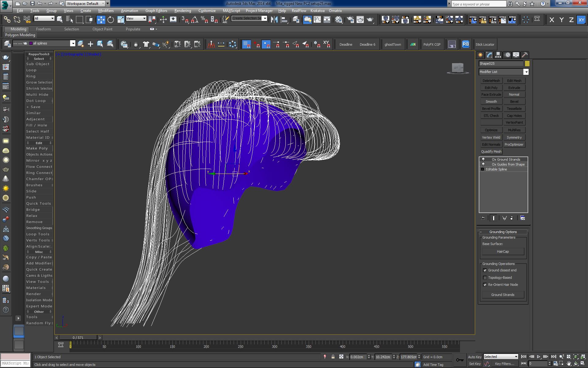Click the yellow object color swatch
Screen dimensions: 588x368
click(527, 63)
